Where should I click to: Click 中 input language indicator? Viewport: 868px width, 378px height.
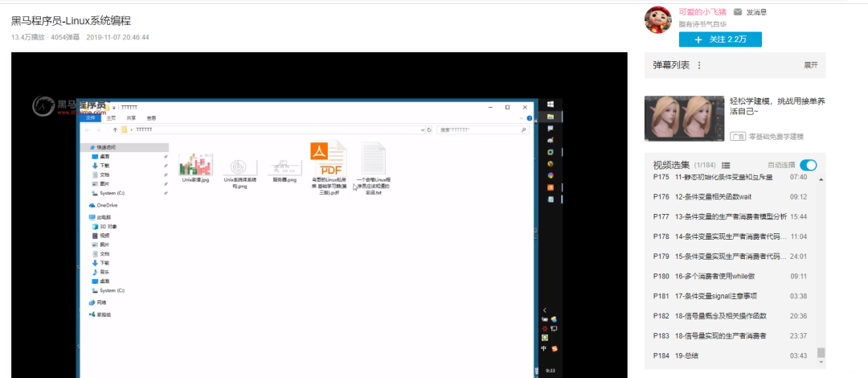click(543, 348)
